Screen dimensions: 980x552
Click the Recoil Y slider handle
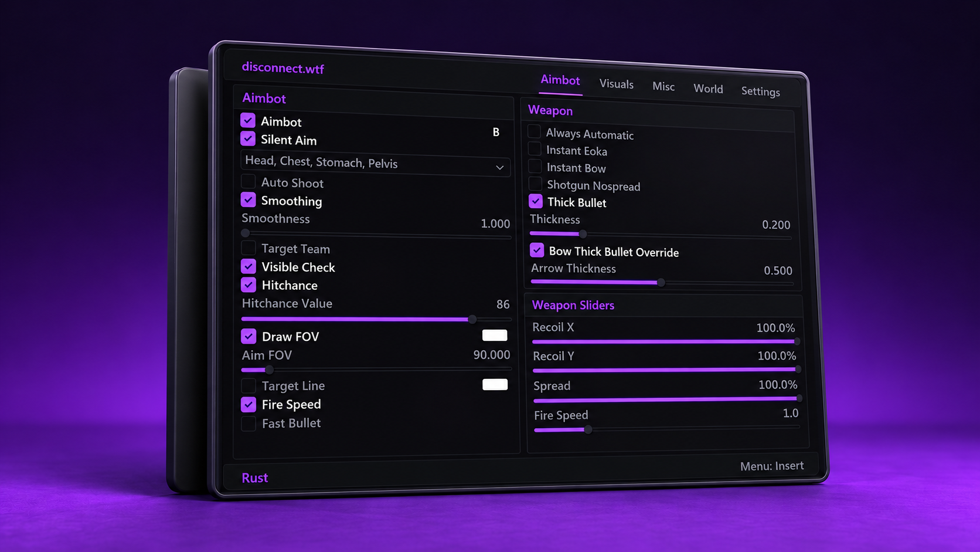798,369
